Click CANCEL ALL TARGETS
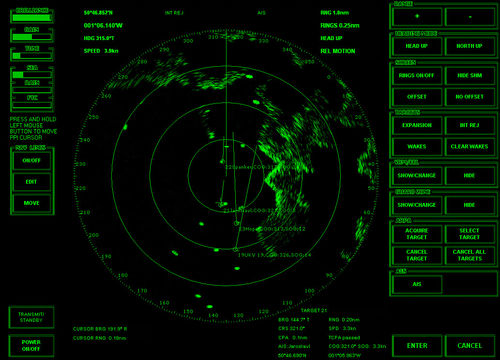Screen dimensions: 500x360 (x=470, y=255)
